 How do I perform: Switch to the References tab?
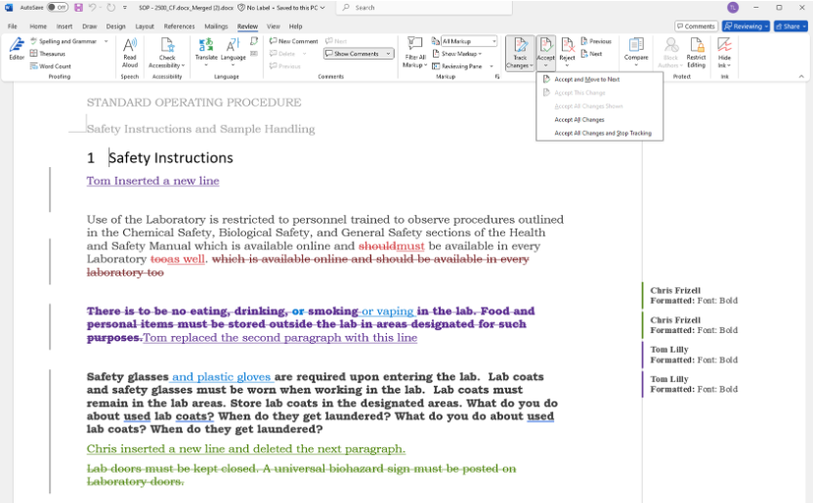coord(180,26)
